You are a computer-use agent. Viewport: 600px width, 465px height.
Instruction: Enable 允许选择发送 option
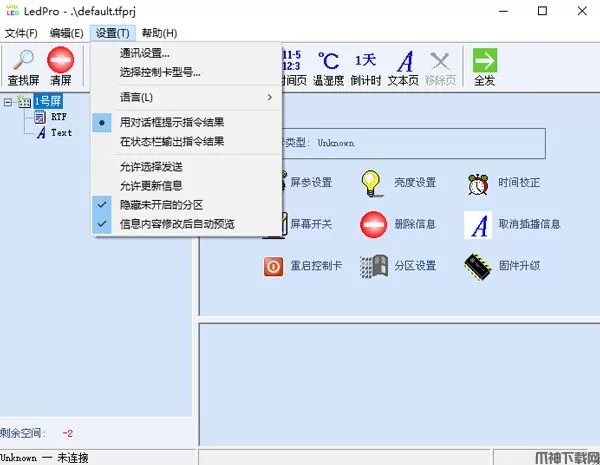click(187, 167)
